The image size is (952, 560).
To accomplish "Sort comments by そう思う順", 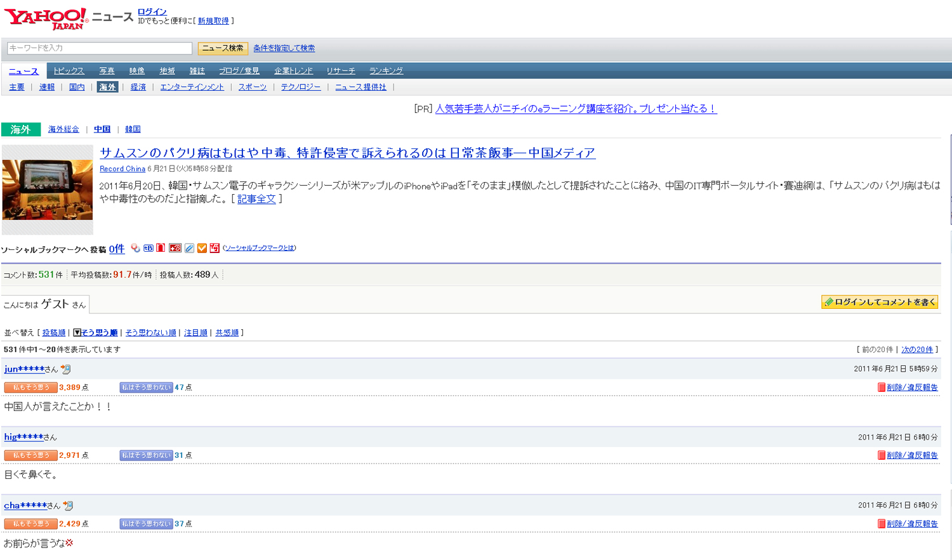I will tap(98, 332).
